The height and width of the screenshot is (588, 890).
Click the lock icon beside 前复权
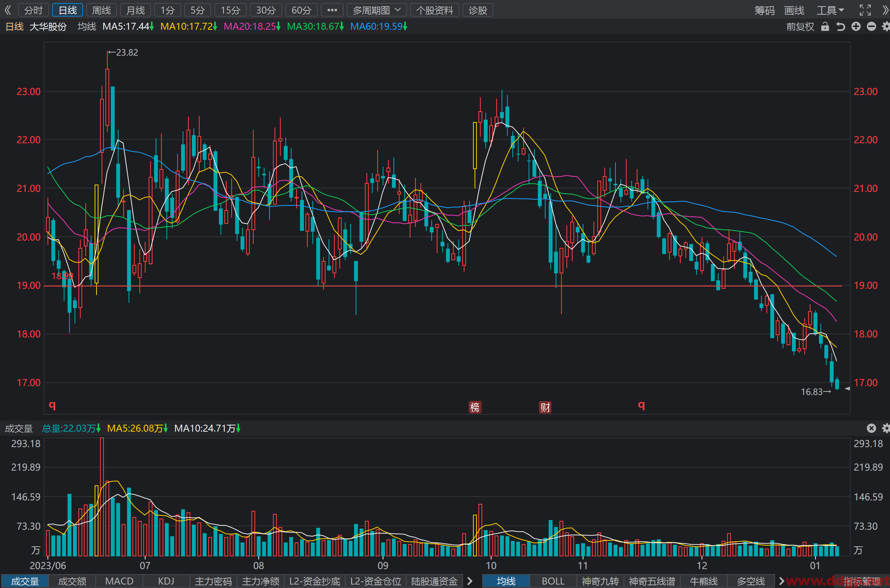[825, 27]
